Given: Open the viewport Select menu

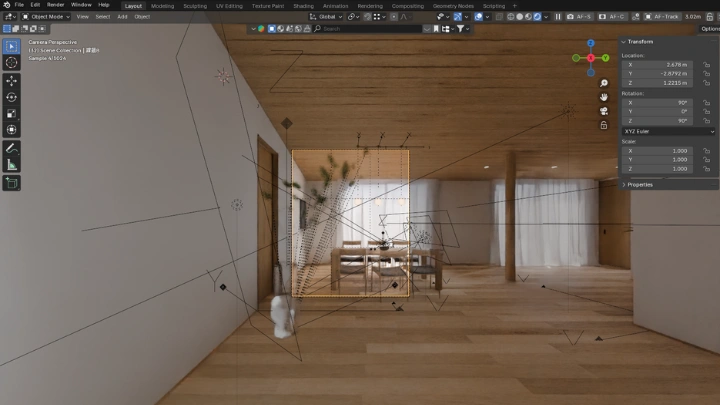Looking at the screenshot, I should [x=103, y=17].
